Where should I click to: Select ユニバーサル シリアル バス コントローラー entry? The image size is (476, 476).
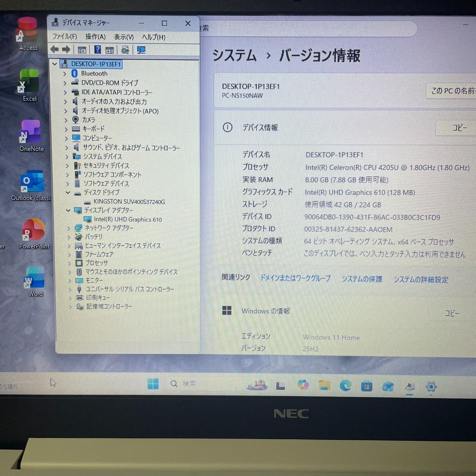click(130, 289)
